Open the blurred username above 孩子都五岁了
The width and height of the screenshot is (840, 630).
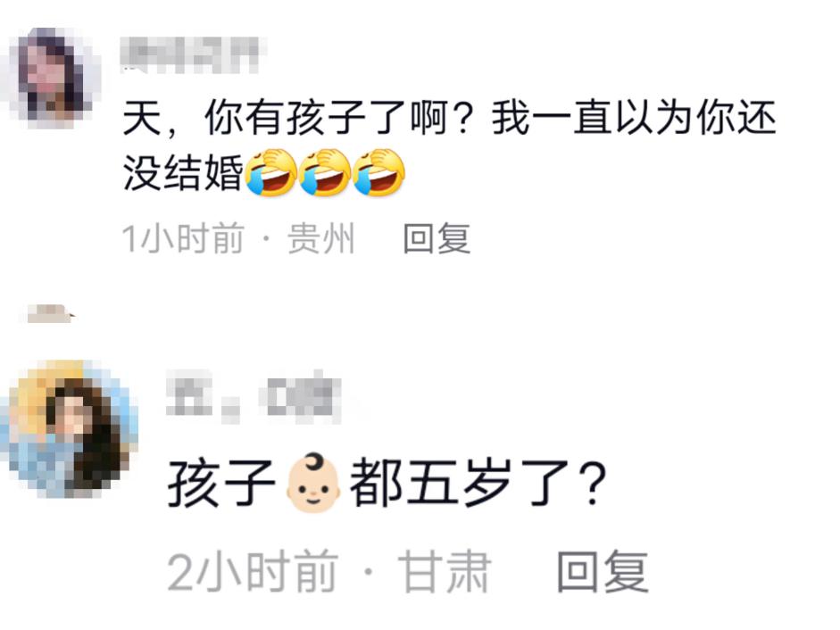pos(254,397)
